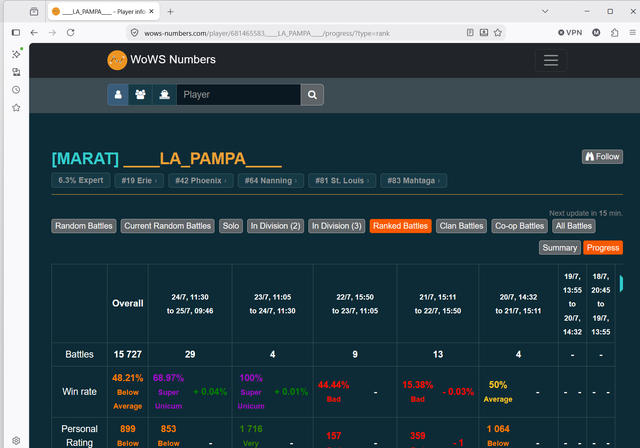640x448 pixels.
Task: Select the clan group search icon
Action: (140, 95)
